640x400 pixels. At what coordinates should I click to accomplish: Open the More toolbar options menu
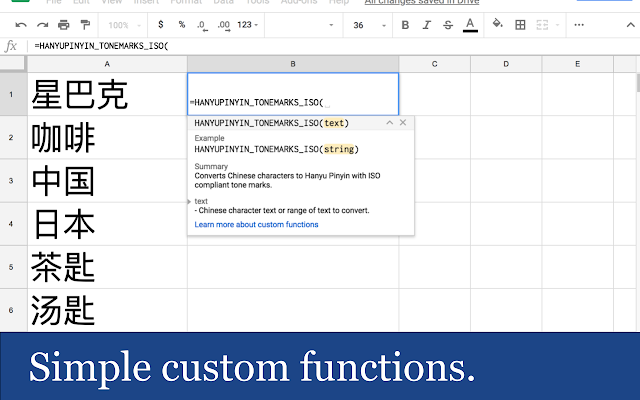(579, 25)
